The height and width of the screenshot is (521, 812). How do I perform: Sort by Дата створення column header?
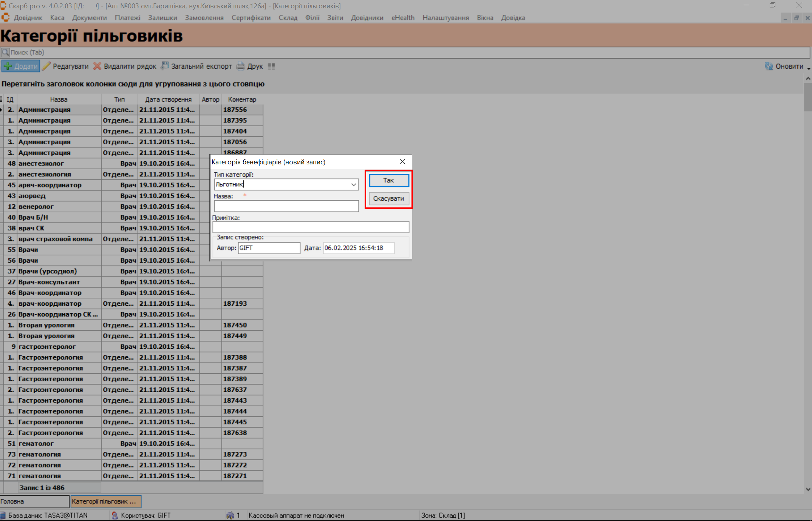click(168, 99)
